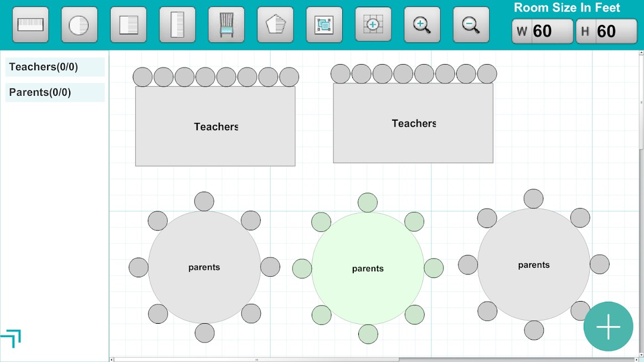This screenshot has height=362, width=644.
Task: Select the round table tool
Action: tap(79, 25)
